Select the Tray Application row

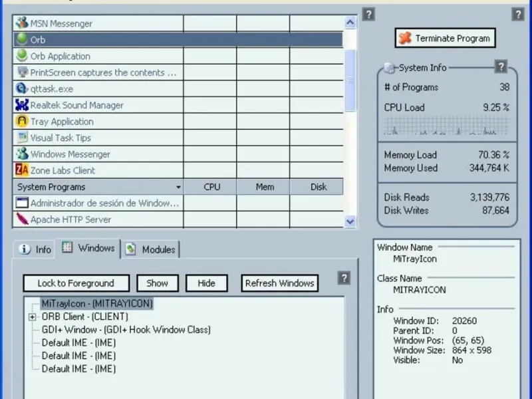(x=178, y=121)
